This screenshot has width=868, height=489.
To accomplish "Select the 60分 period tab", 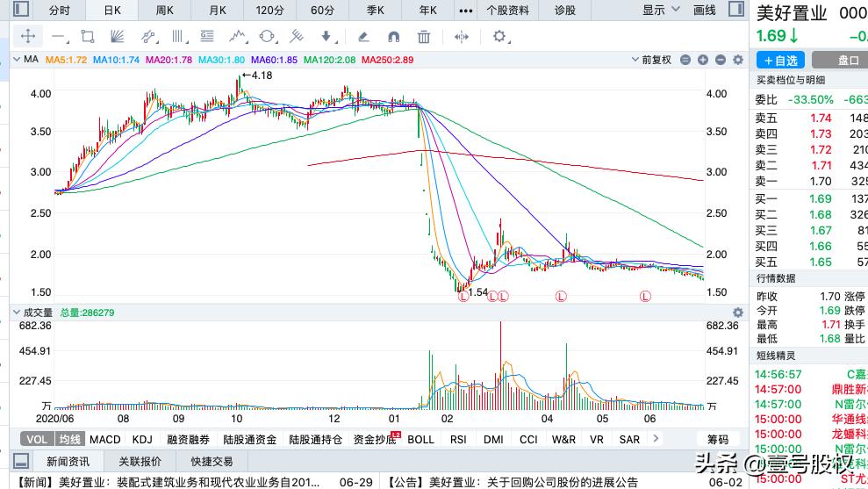I will pyautogui.click(x=322, y=10).
